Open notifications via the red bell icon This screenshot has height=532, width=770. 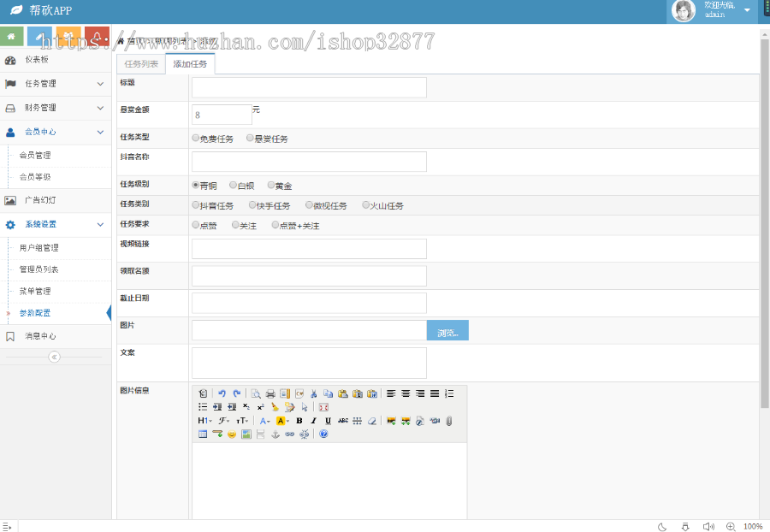pos(96,38)
